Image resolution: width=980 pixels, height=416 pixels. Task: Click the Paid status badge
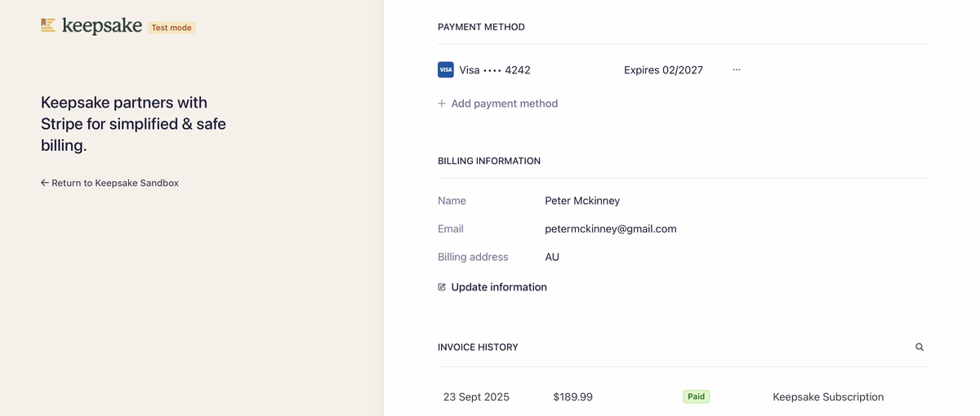[696, 397]
